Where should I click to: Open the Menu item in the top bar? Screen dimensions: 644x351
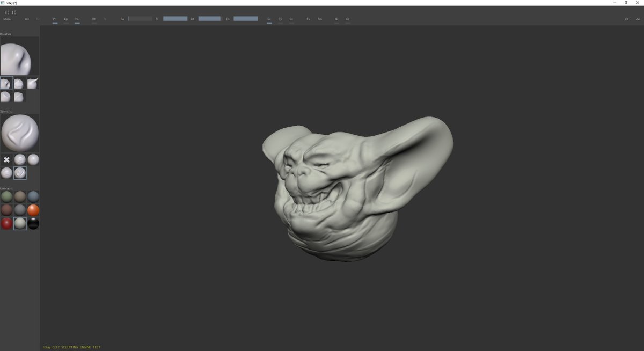click(x=8, y=18)
